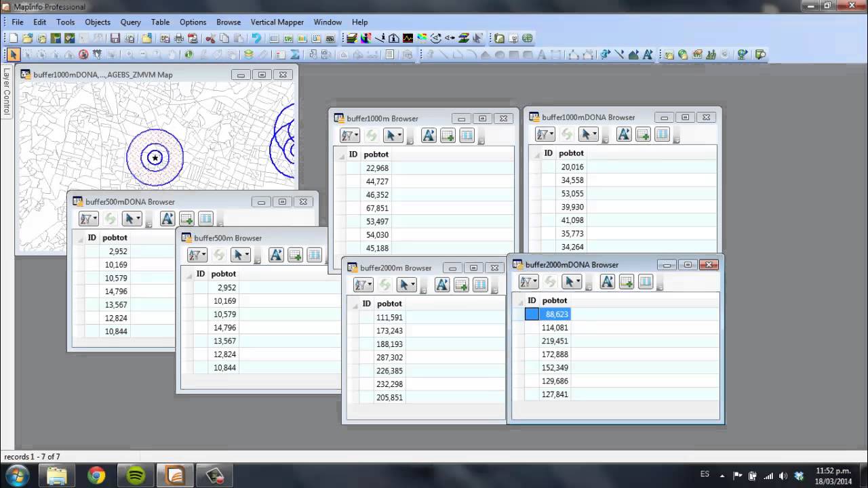Image resolution: width=868 pixels, height=488 pixels.
Task: Add a column with the green plus icon in buffer2000mDONA Browser
Action: tap(627, 282)
